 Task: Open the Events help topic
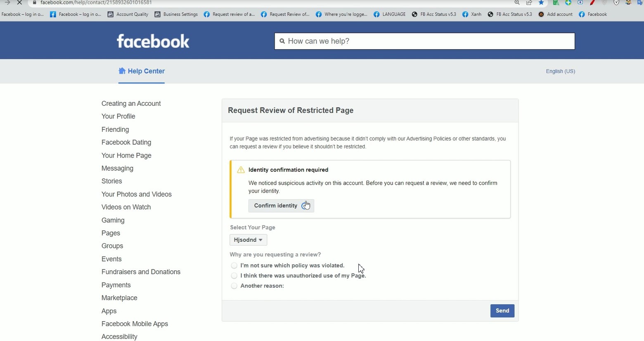(x=111, y=259)
